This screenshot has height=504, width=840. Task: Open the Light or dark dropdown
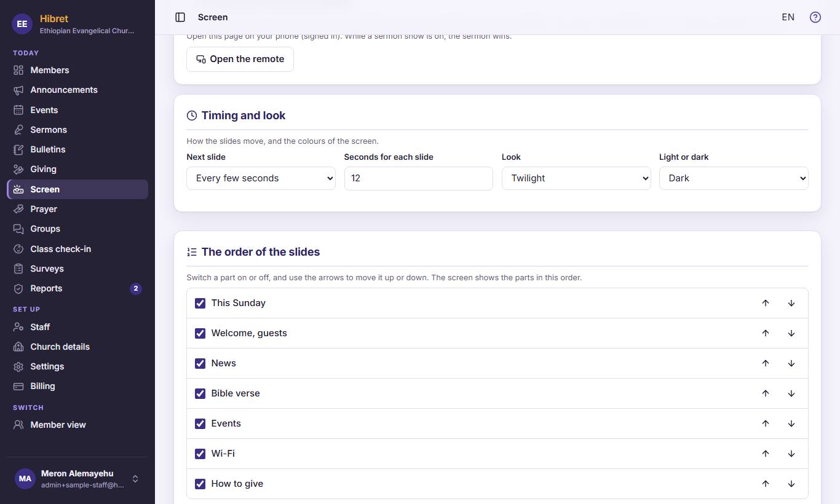coord(734,178)
